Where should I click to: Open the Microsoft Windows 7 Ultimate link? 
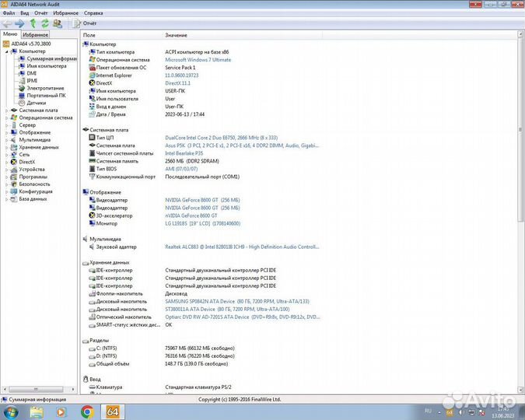click(198, 60)
